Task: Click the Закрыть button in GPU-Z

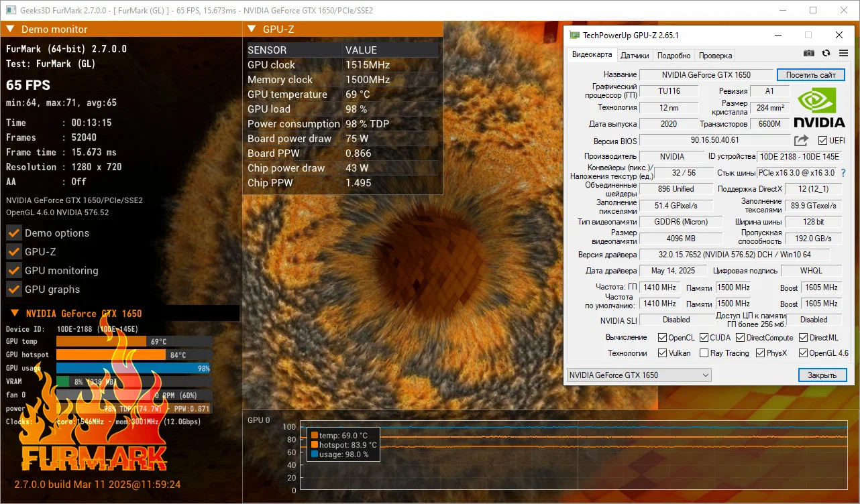Action: [x=822, y=375]
